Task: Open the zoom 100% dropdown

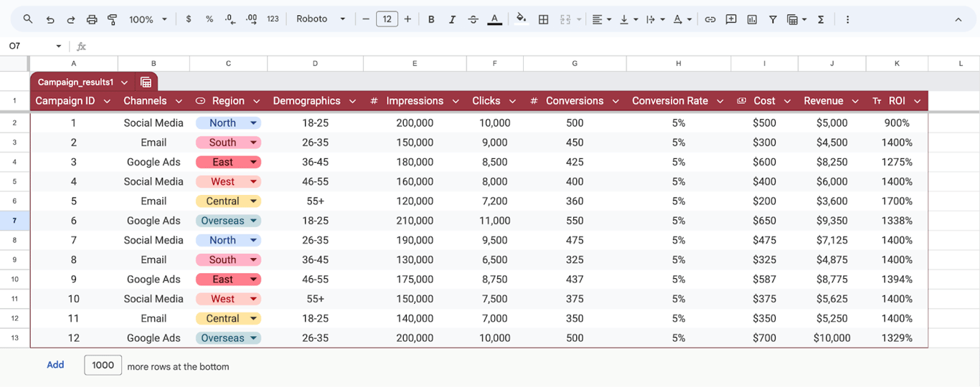Action: (148, 19)
